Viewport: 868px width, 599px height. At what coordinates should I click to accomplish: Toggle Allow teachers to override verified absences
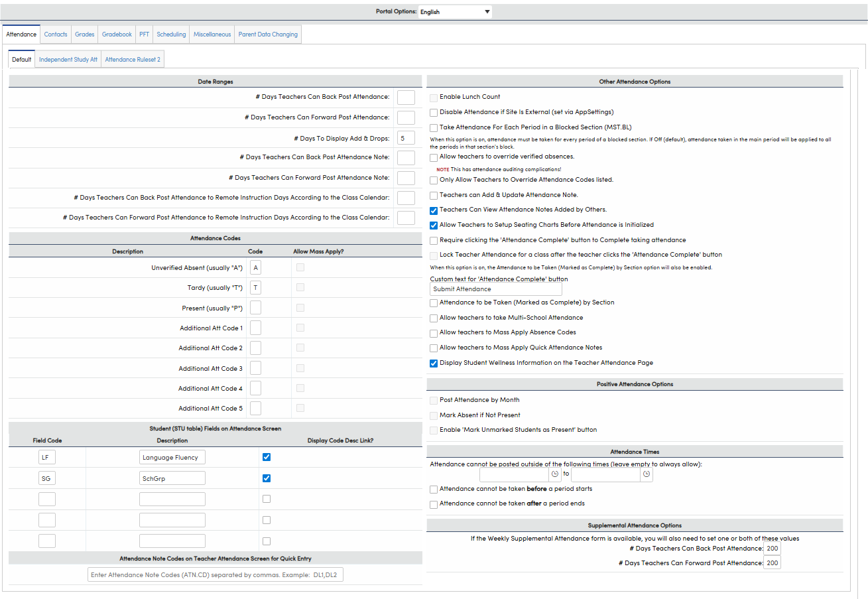coord(434,158)
